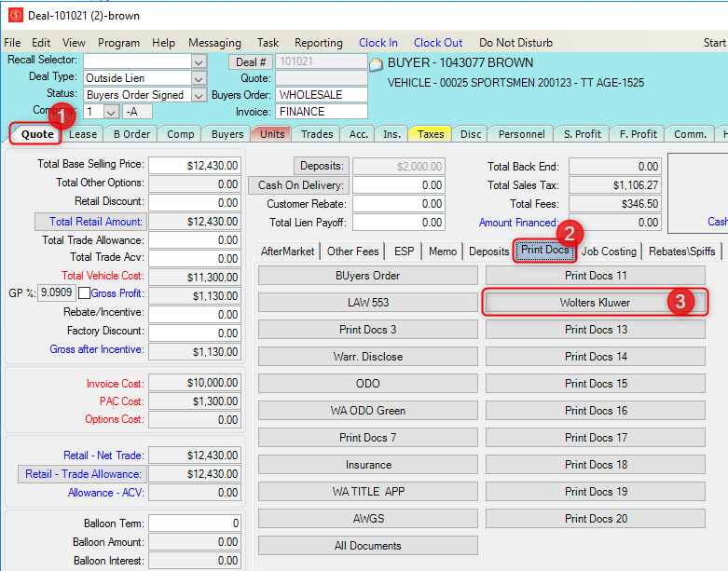
Task: Click the WA ODO Green button
Action: point(367,411)
